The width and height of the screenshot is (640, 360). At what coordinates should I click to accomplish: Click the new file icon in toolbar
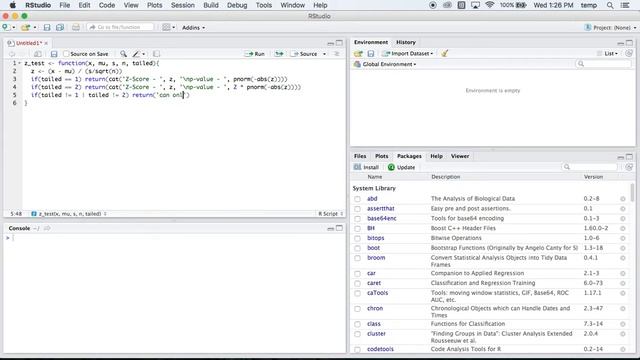coord(6,27)
